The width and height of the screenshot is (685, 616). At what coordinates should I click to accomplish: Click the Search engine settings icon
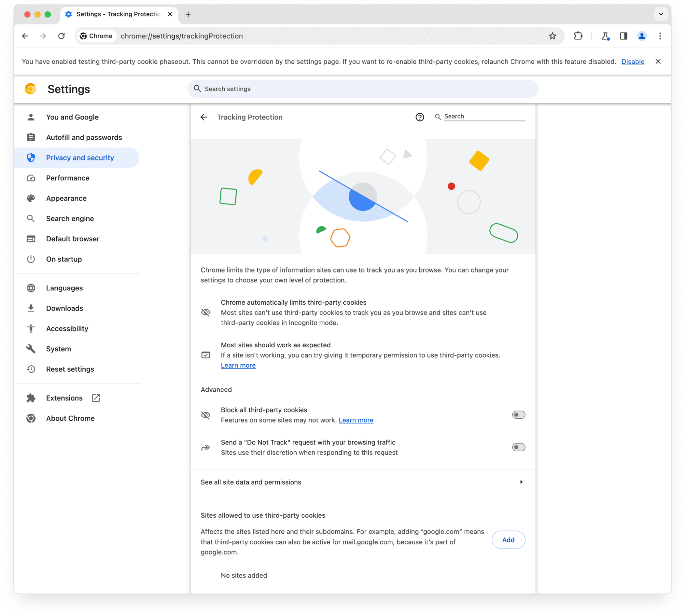(31, 218)
